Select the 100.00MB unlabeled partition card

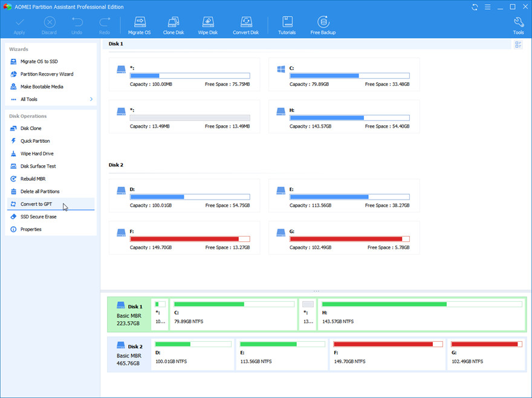click(184, 75)
